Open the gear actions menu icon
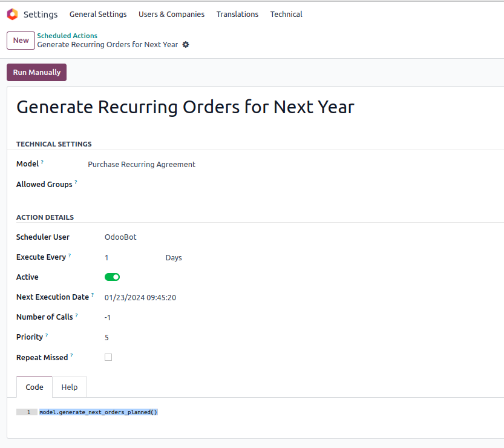Screen dimensions: 504x448 click(186, 45)
